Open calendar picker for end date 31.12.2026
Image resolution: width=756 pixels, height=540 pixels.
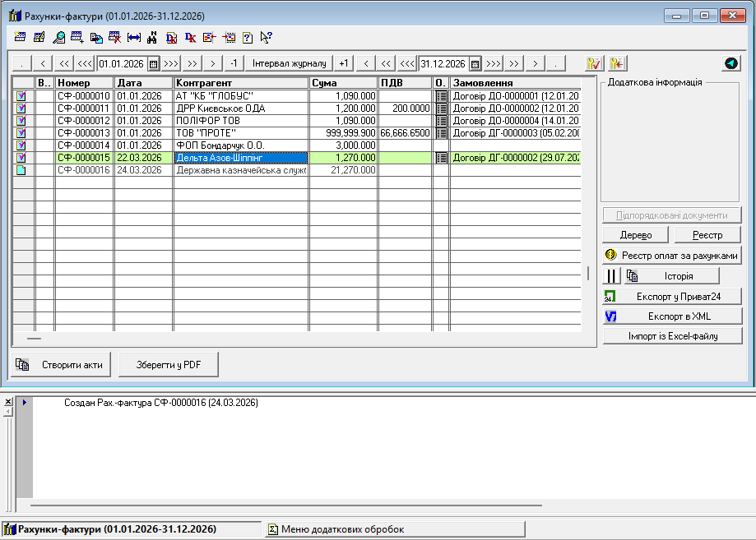tap(475, 64)
